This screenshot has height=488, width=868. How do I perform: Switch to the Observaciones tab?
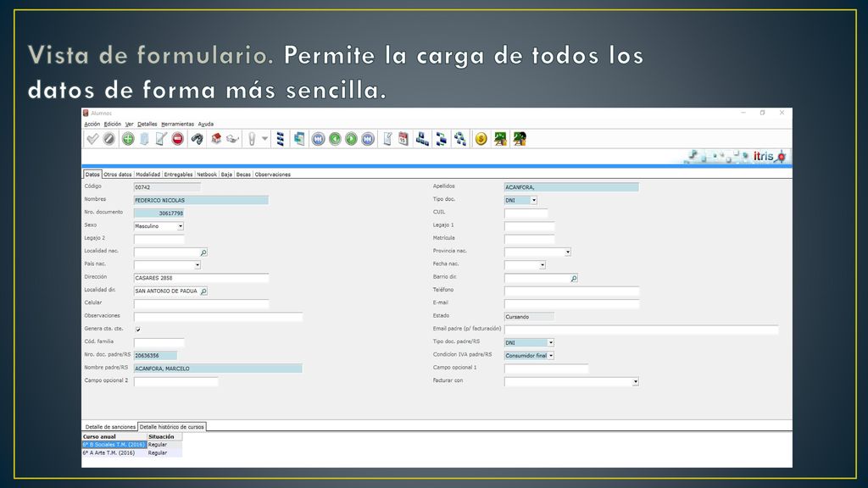pos(273,175)
